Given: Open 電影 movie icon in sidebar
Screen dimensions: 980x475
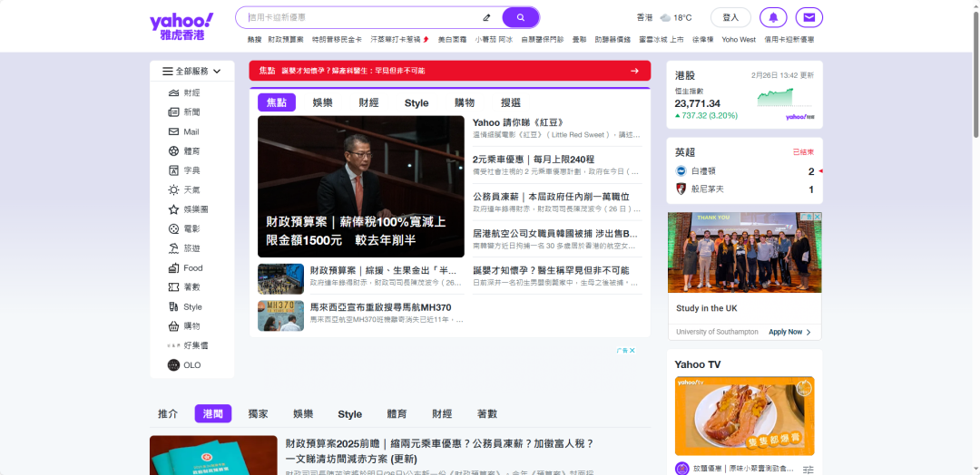Looking at the screenshot, I should [x=173, y=229].
